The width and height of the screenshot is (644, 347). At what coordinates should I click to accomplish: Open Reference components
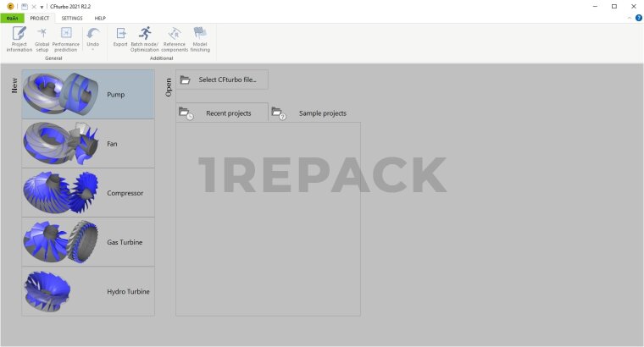tap(175, 39)
